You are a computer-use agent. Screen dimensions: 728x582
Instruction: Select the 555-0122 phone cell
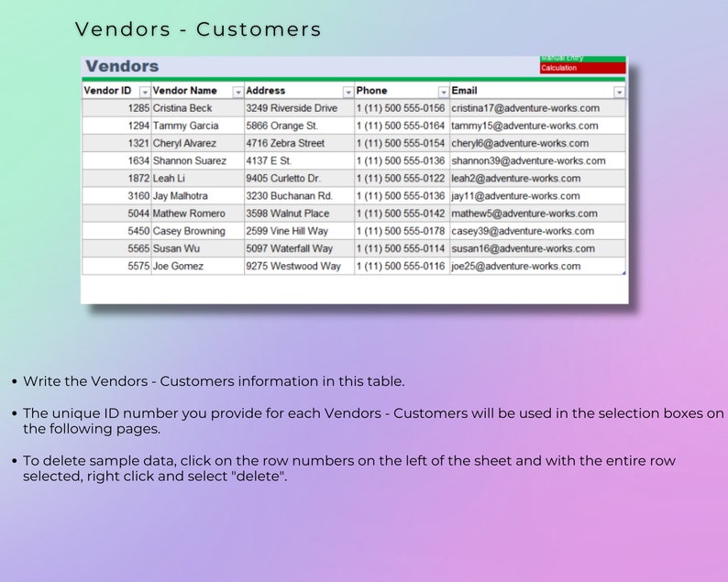403,179
